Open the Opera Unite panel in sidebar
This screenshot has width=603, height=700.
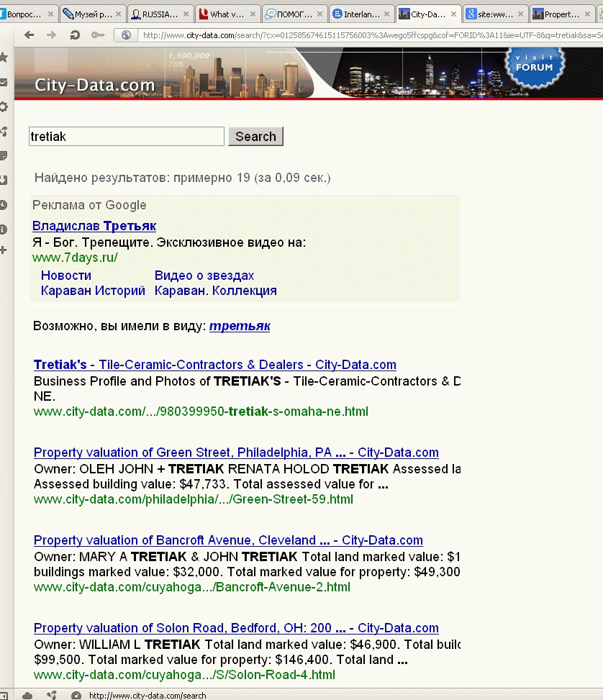pos(4,131)
